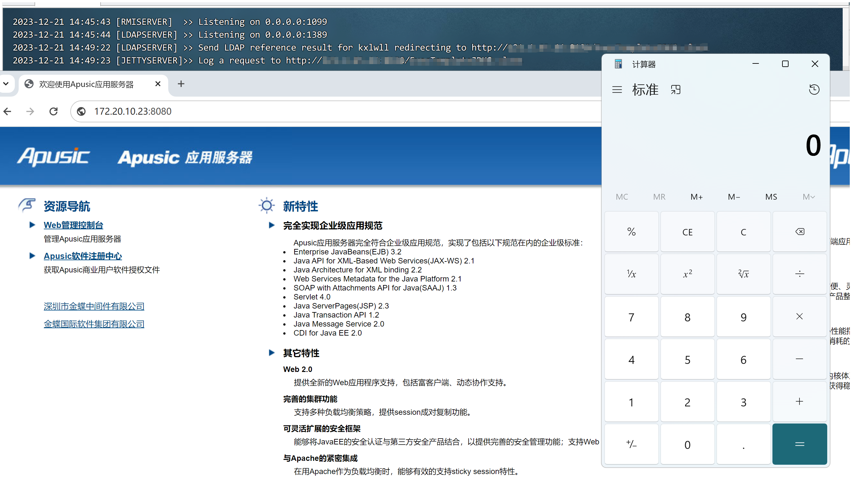Open the Apusic软件注册中心 link
The height and width of the screenshot is (504, 853).
(x=82, y=256)
